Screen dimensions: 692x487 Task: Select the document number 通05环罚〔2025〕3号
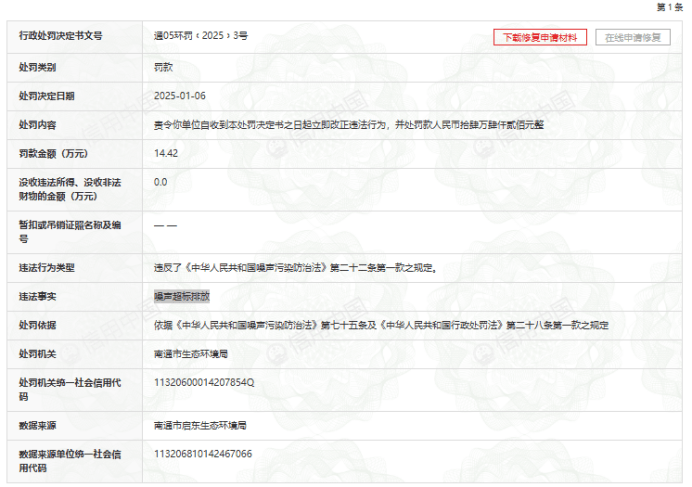coord(200,36)
